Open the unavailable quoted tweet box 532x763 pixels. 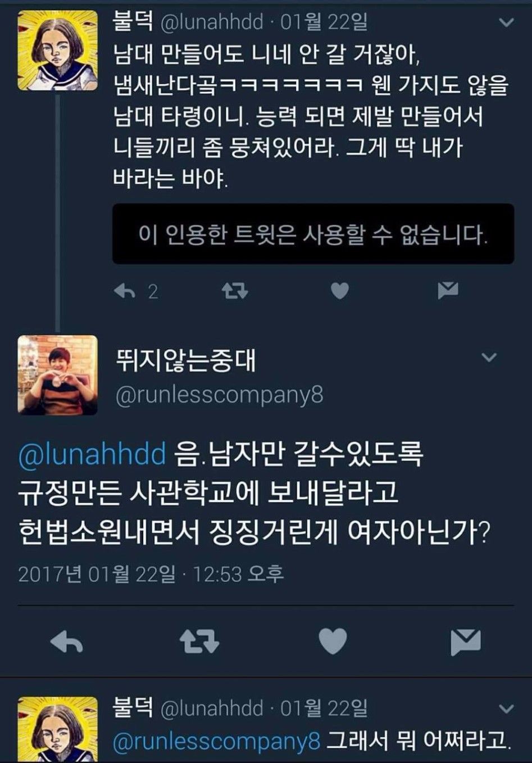tap(313, 234)
